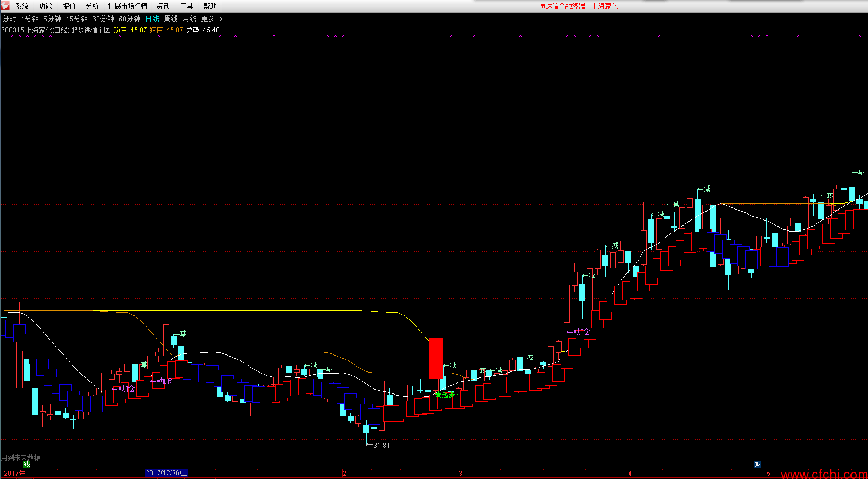Open the 资讯 menu
This screenshot has height=479, width=868.
click(163, 6)
